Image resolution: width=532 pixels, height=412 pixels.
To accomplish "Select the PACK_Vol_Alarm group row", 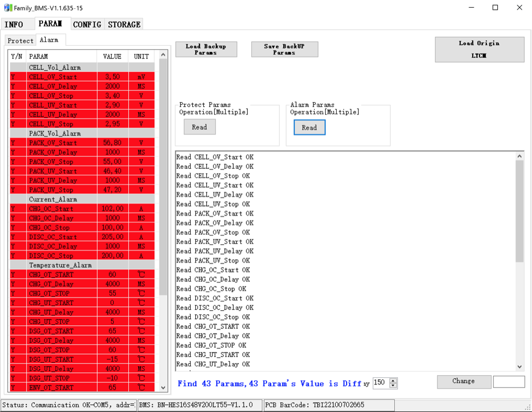I will pyautogui.click(x=82, y=134).
